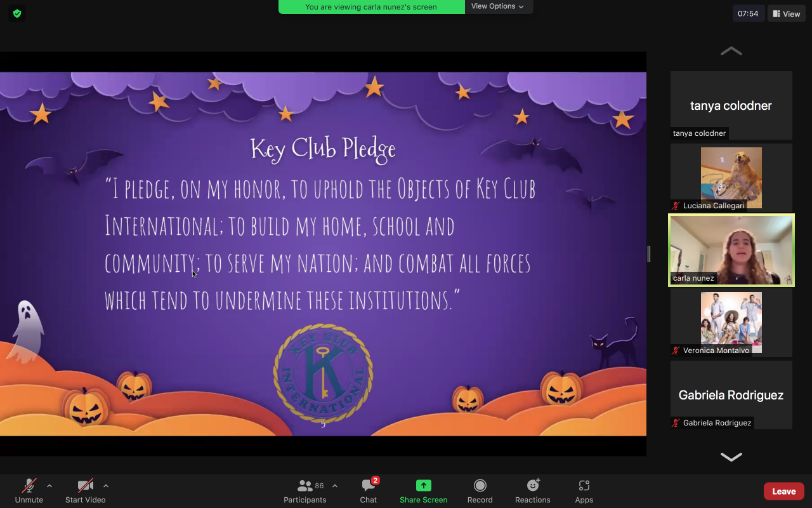Open the Chat panel

(x=369, y=491)
